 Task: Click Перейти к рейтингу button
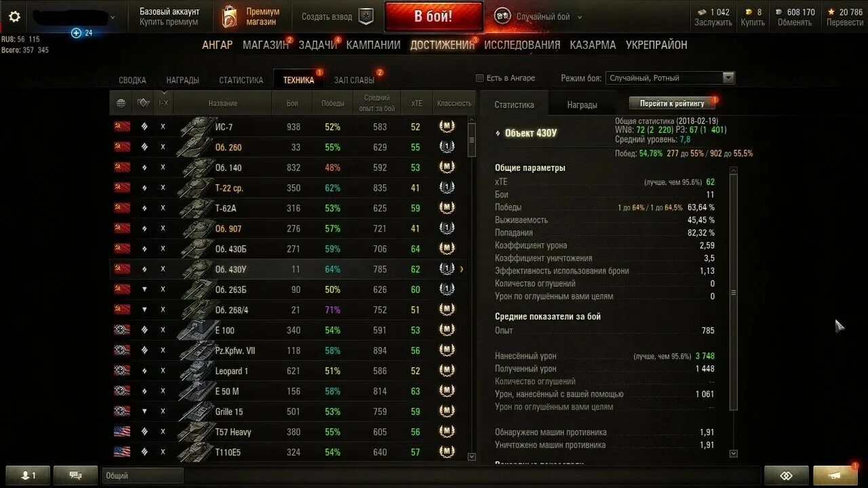point(672,103)
